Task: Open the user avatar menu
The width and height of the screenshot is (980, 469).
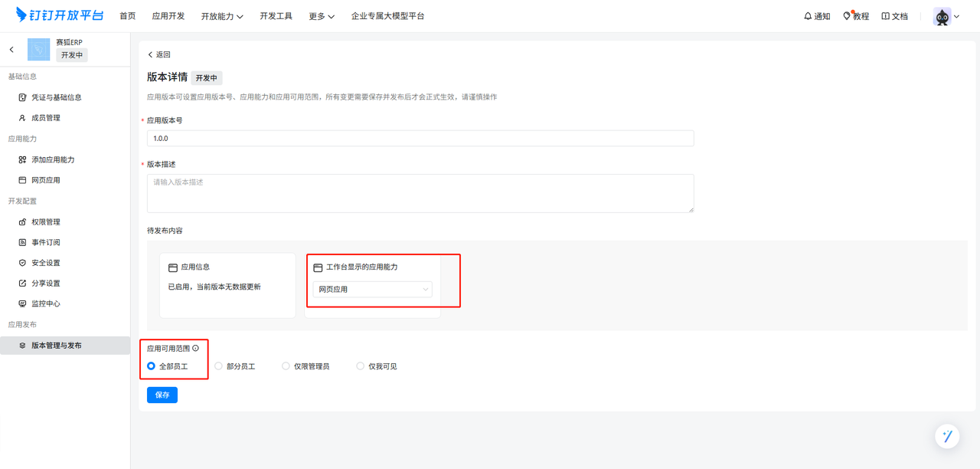Action: coord(942,16)
